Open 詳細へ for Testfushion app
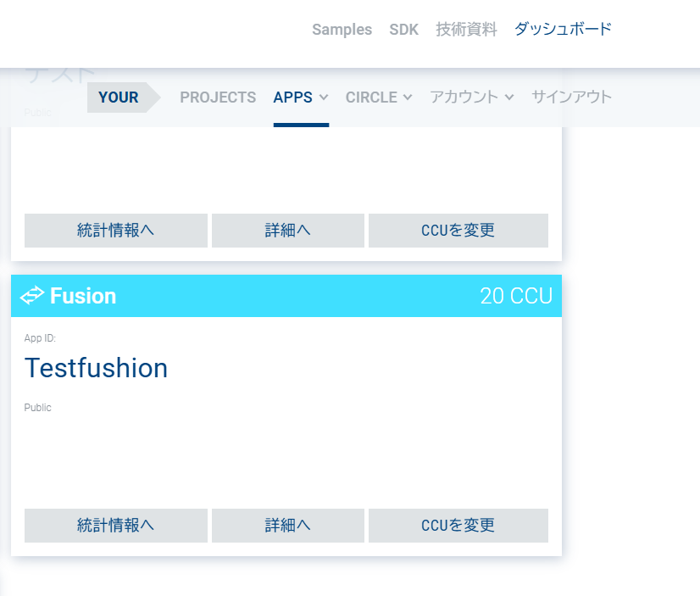Viewport: 700px width, 596px height. pyautogui.click(x=288, y=526)
